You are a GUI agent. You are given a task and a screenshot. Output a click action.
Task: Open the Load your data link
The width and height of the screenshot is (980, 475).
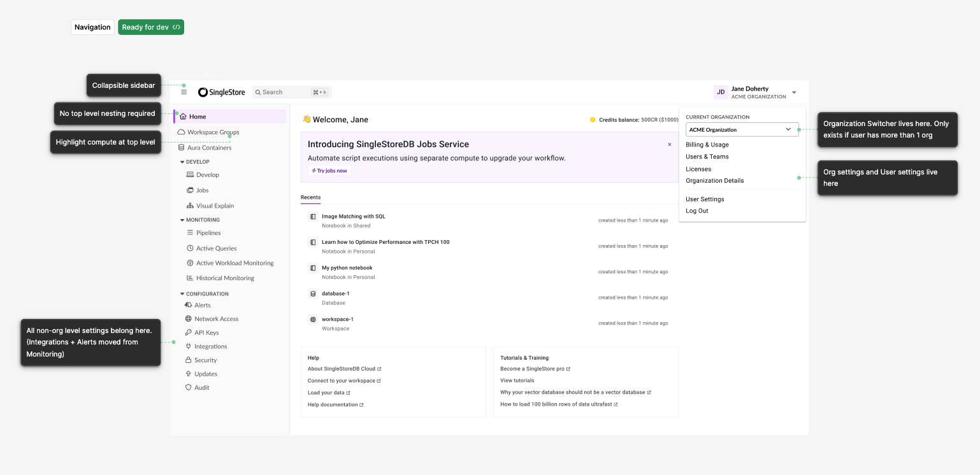pos(329,393)
